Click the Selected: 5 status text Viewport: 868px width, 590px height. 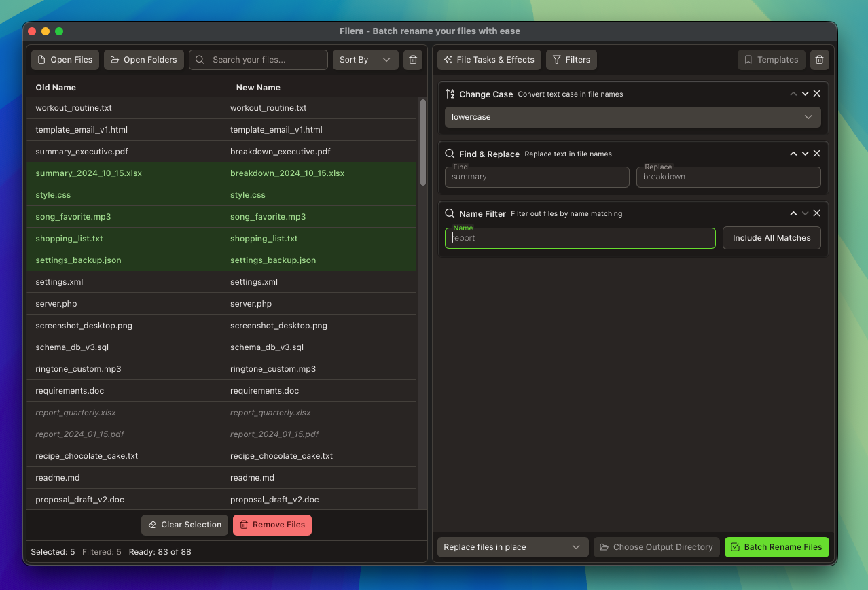pyautogui.click(x=53, y=552)
